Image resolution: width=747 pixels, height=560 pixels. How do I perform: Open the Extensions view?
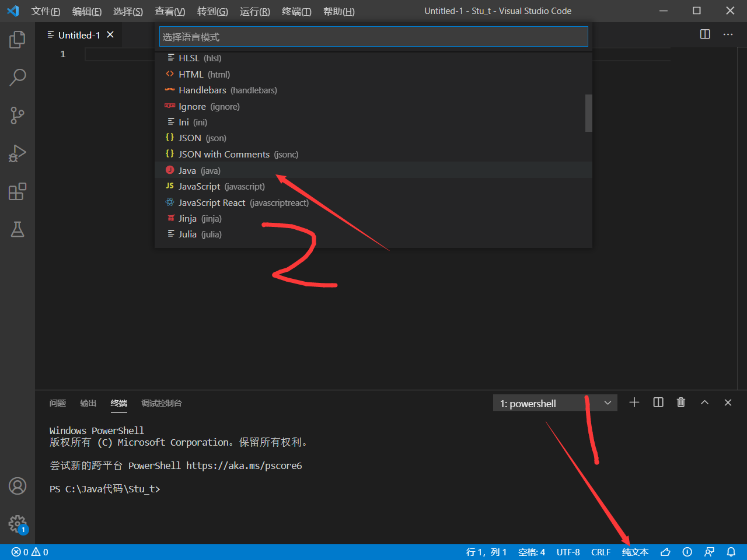pyautogui.click(x=18, y=191)
